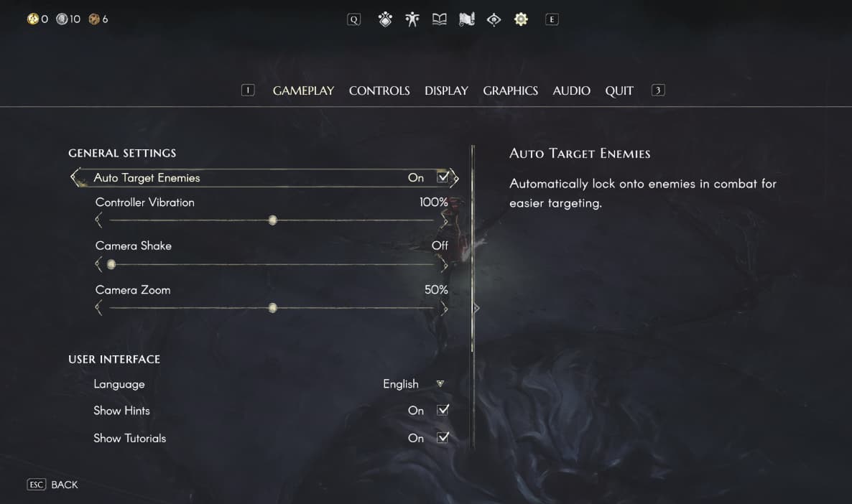Toggle the Show Hints checkbox
Image resolution: width=852 pixels, height=504 pixels.
pos(443,410)
